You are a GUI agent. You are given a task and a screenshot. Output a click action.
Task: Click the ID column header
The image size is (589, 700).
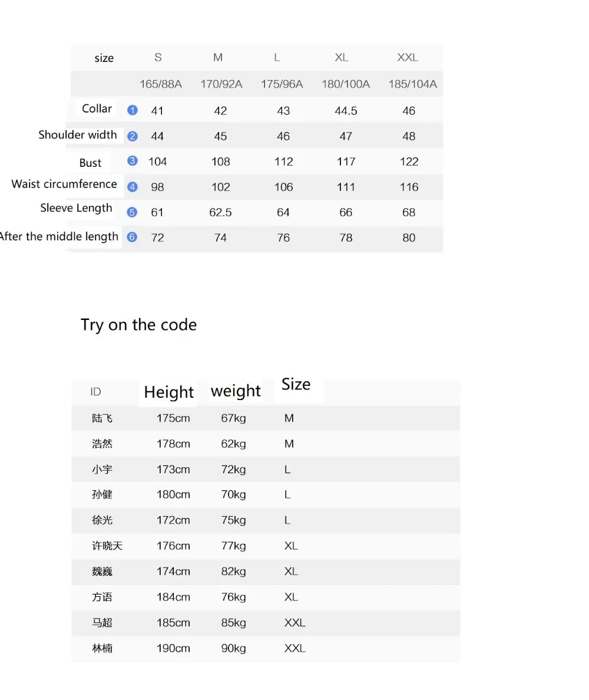[x=95, y=391]
